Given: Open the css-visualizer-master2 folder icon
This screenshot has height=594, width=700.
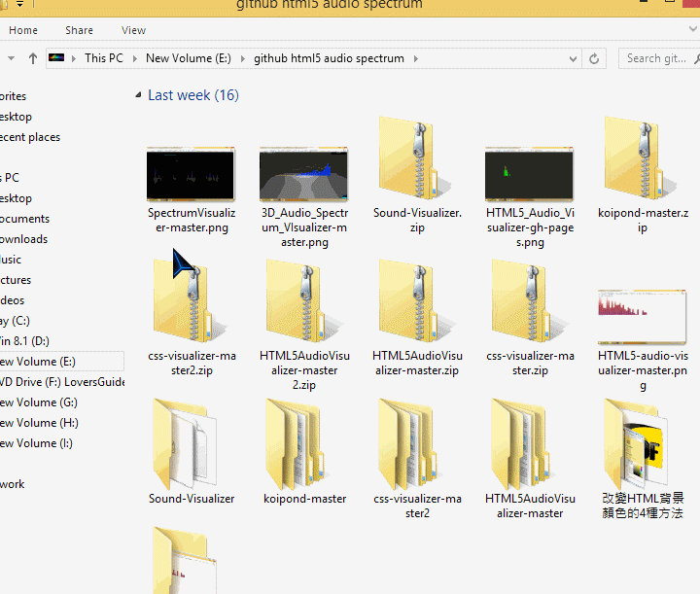Looking at the screenshot, I should click(x=410, y=444).
